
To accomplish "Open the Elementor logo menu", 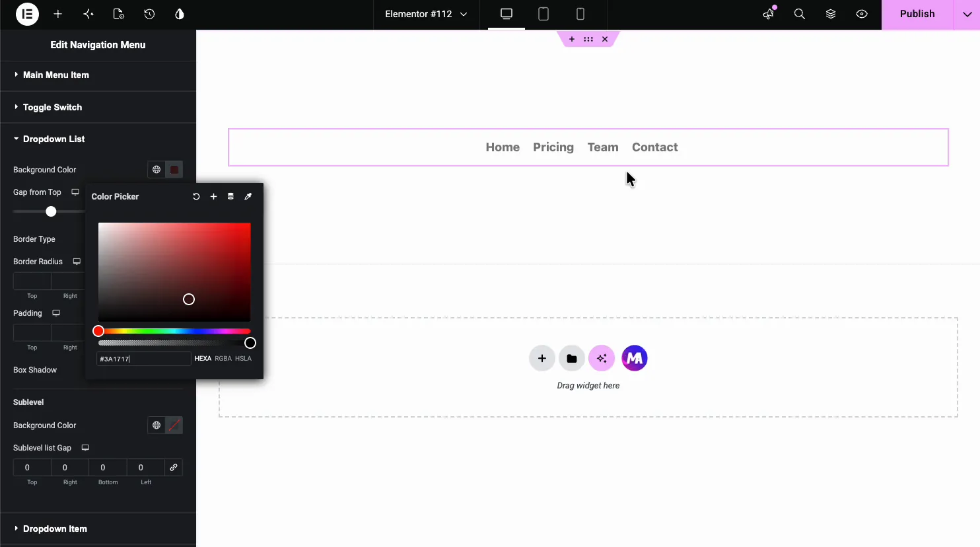I will [x=27, y=14].
